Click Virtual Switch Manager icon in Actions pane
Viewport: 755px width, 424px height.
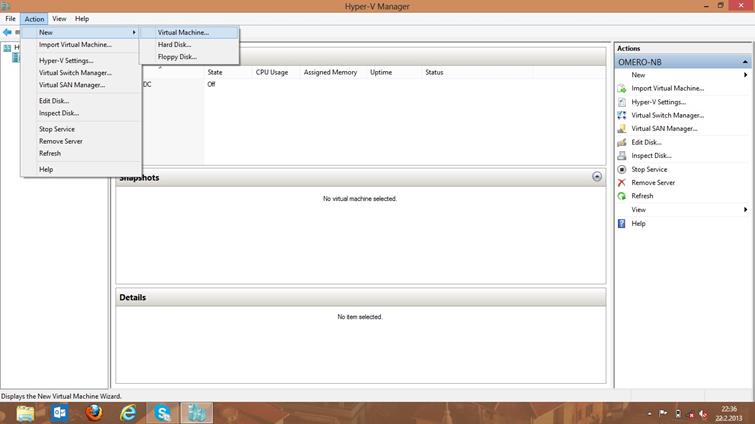622,116
